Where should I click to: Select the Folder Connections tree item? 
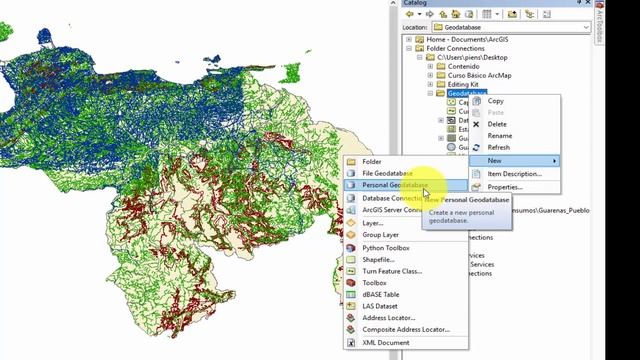coord(455,48)
